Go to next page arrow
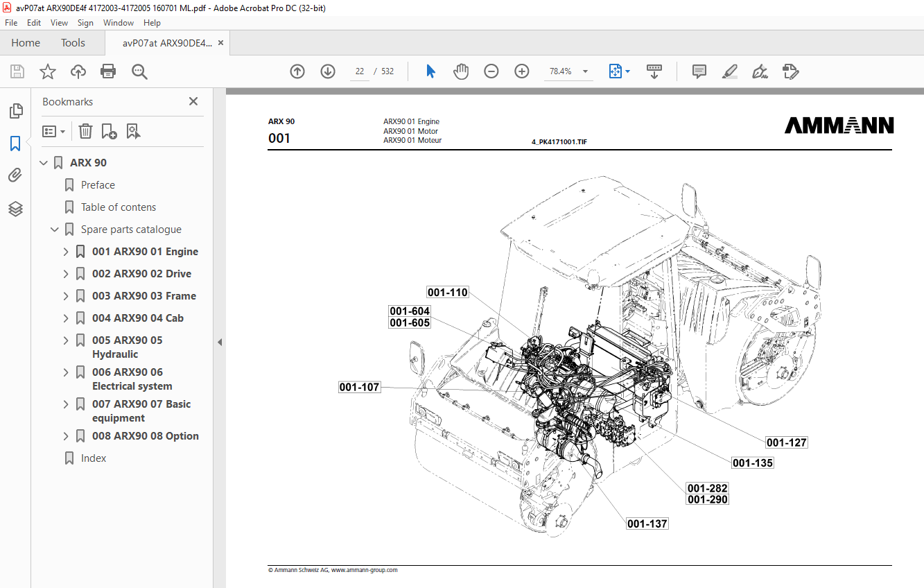 [328, 71]
